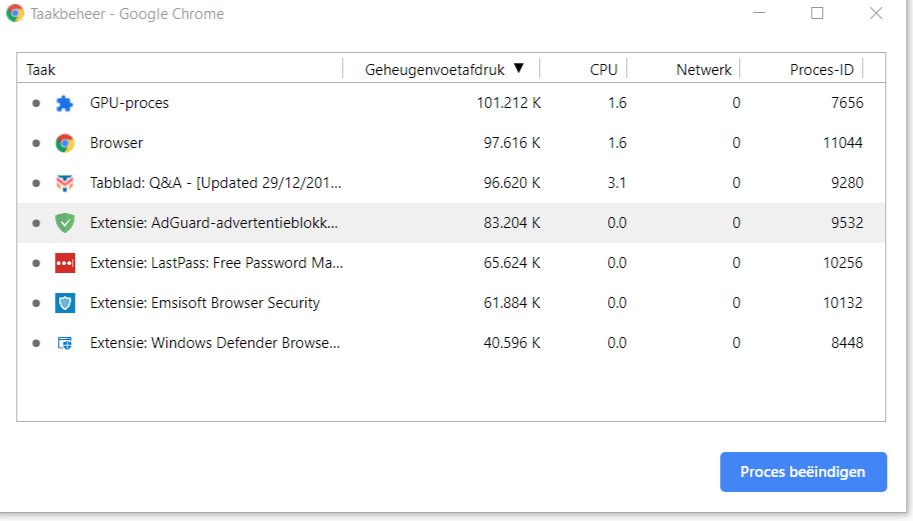The width and height of the screenshot is (913, 521).
Task: Click the blue Emsisoft shield icon
Action: click(65, 303)
